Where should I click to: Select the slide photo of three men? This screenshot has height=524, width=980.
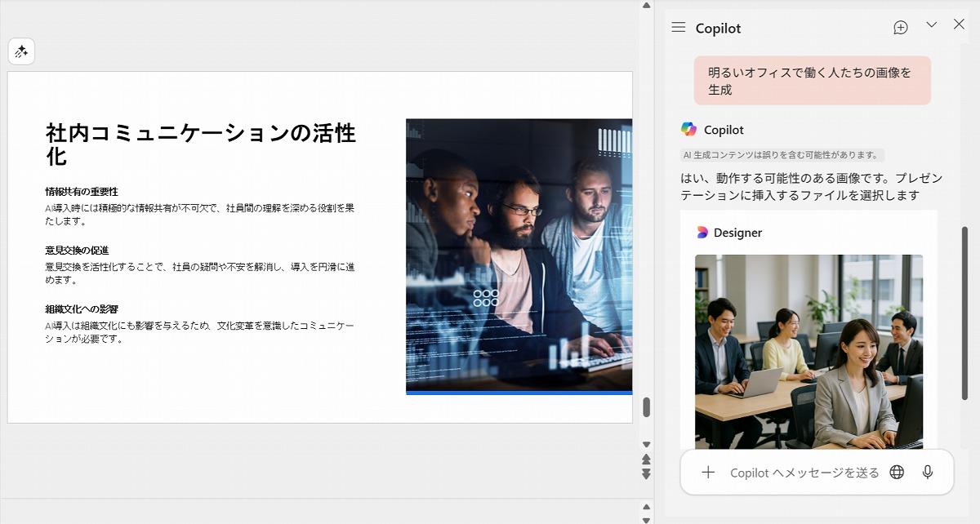(x=519, y=256)
